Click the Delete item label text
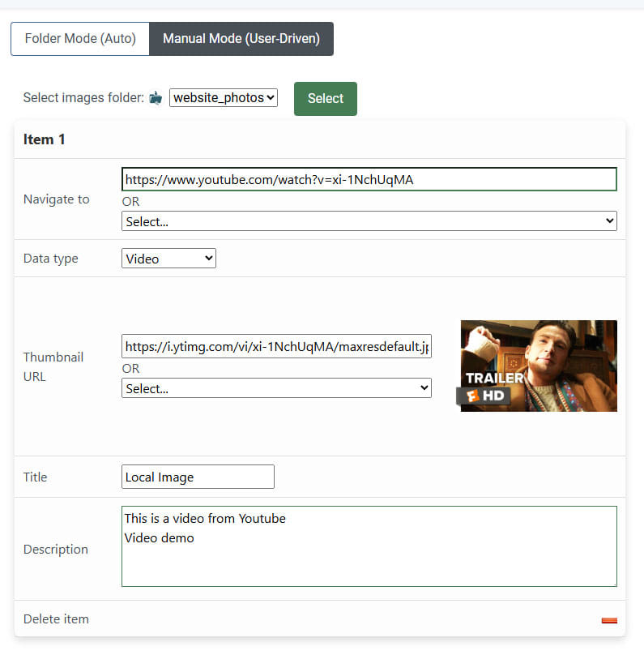The width and height of the screenshot is (644, 672). coord(56,619)
